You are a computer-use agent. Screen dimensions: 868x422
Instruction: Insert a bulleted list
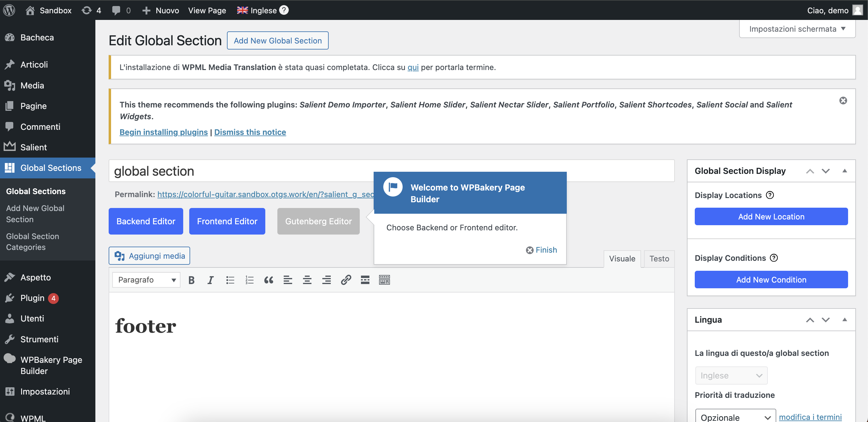coord(230,280)
